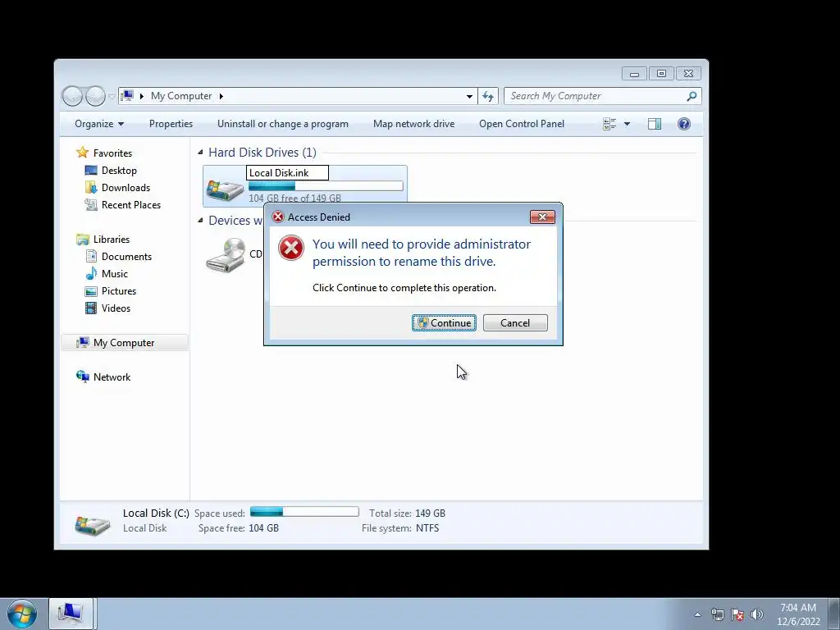Open the Help button
The height and width of the screenshot is (630, 840).
click(x=683, y=124)
